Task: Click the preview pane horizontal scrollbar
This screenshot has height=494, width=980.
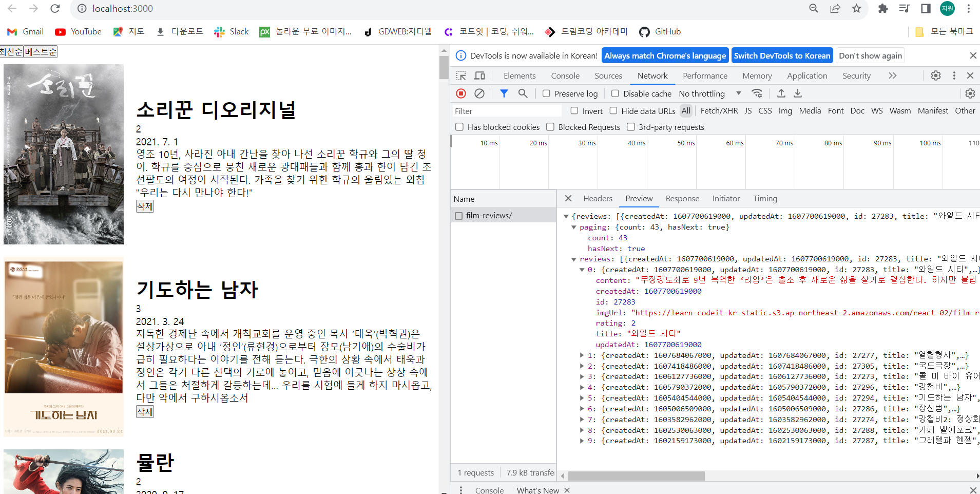Action: tap(637, 476)
